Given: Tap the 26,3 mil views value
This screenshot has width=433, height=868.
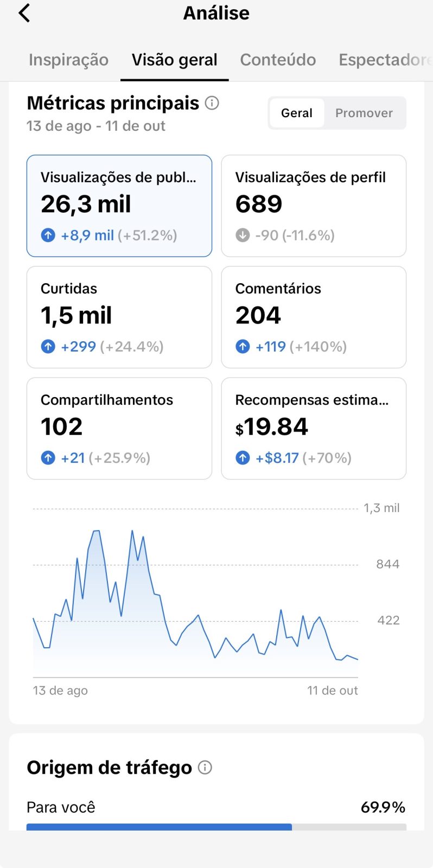Looking at the screenshot, I should pyautogui.click(x=86, y=205).
